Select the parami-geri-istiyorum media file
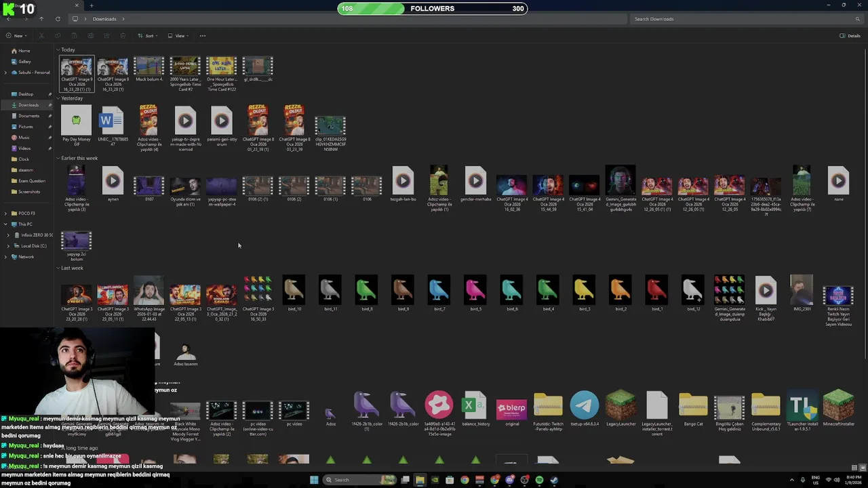Viewport: 868px width, 488px height. [221, 125]
